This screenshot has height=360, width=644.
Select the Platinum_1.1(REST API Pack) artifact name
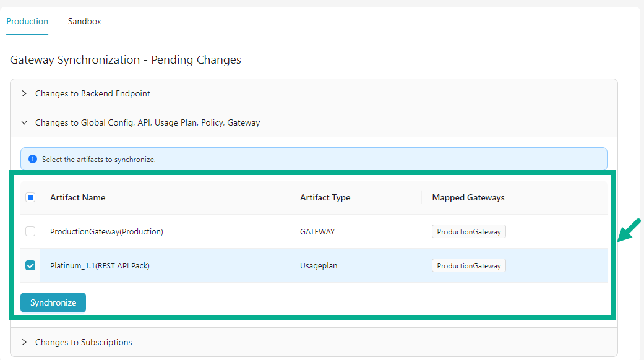100,266
